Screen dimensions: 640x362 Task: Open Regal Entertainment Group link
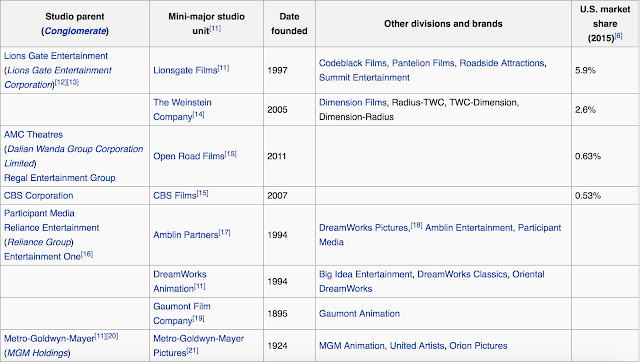60,178
